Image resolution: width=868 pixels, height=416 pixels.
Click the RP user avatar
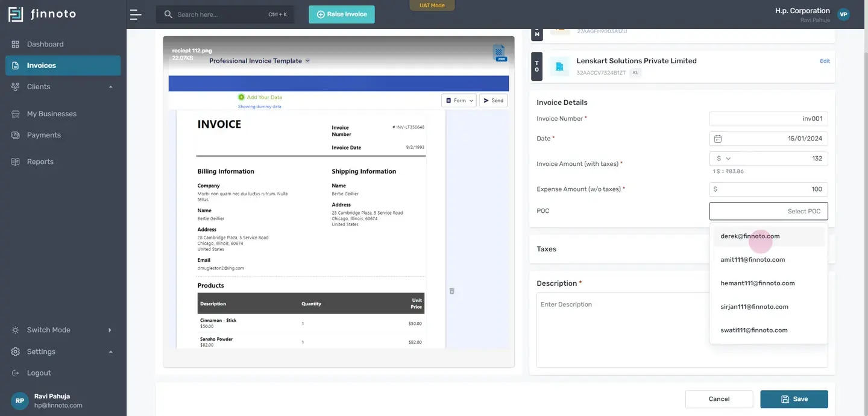pos(20,401)
